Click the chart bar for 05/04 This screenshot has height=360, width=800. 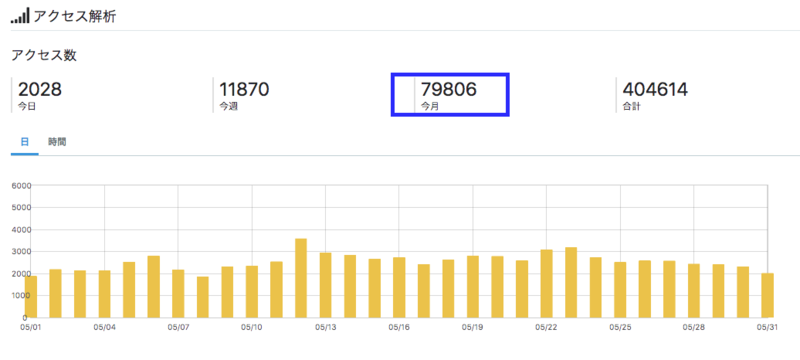(105, 294)
